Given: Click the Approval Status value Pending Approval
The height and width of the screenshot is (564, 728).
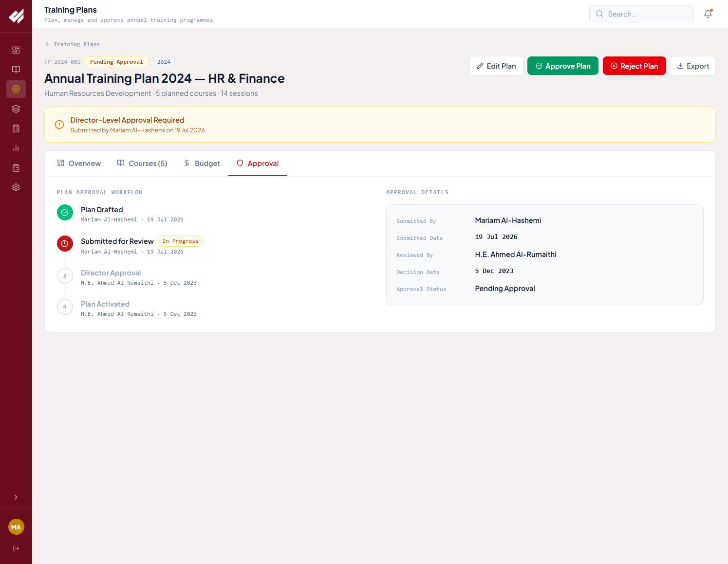Looking at the screenshot, I should click(x=505, y=289).
